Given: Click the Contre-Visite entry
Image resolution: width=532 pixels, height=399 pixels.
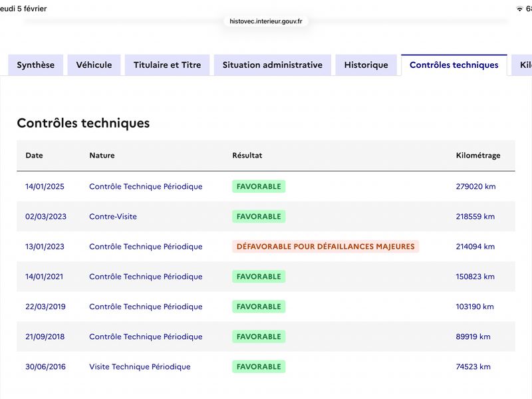Looking at the screenshot, I should [113, 217].
